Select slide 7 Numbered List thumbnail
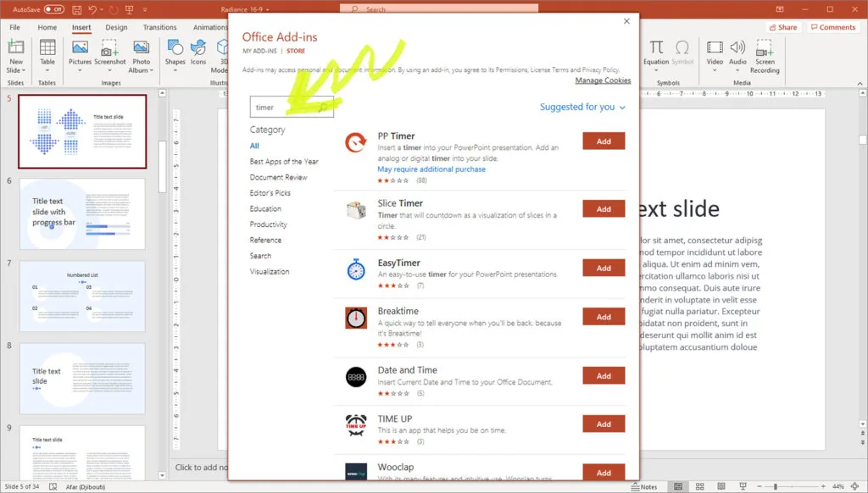The image size is (868, 493). tap(82, 296)
